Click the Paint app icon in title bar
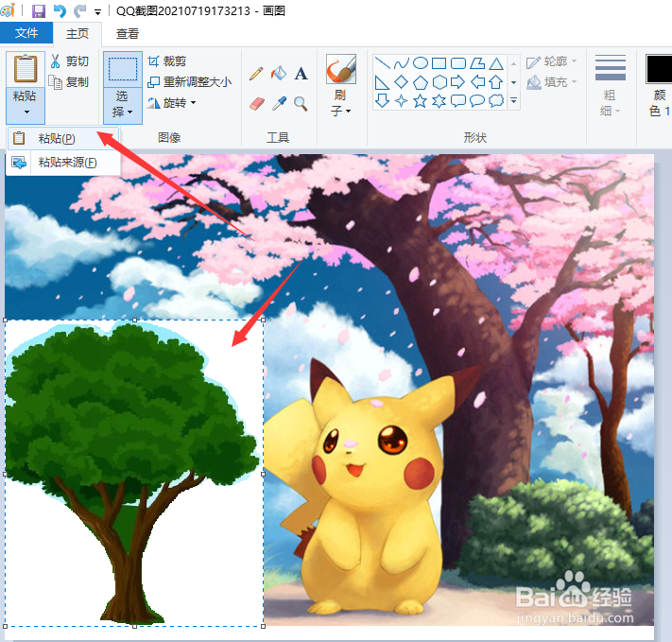The height and width of the screenshot is (642, 672). (8, 10)
